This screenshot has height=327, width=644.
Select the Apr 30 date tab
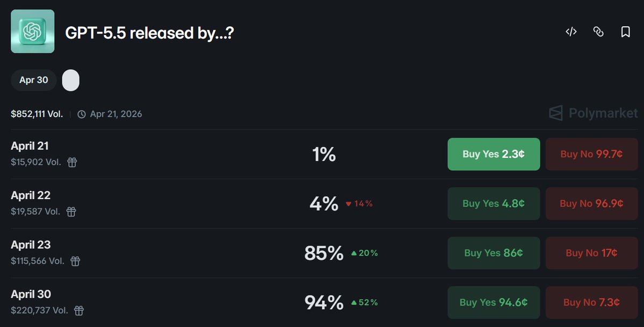pos(33,80)
